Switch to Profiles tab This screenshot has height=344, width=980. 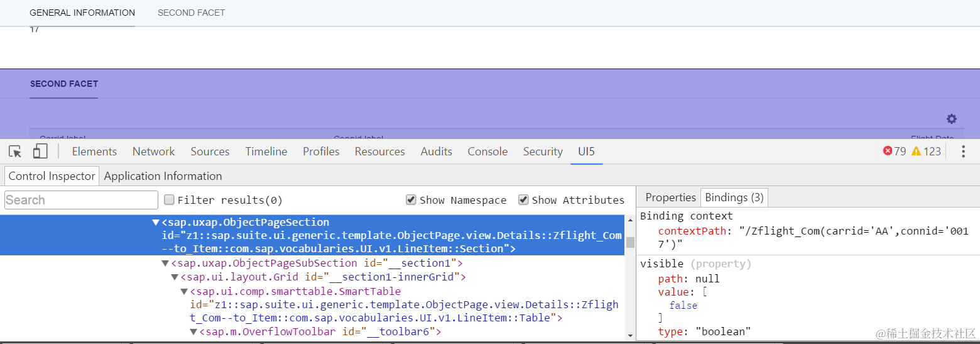[321, 152]
